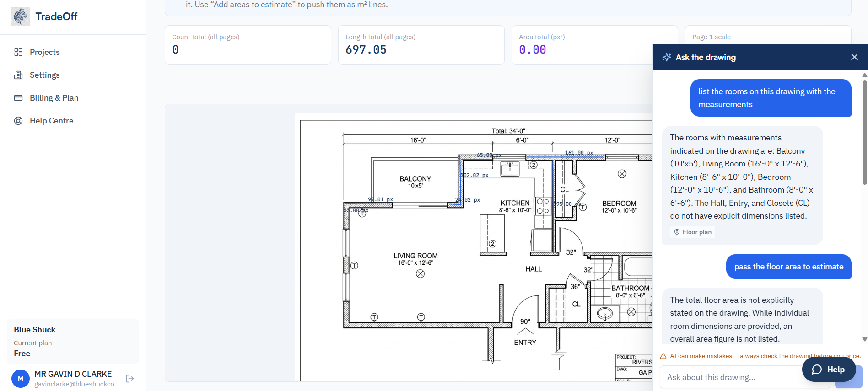This screenshot has height=391, width=868.
Task: Click the MR GAVIN D CLARKE user name
Action: pos(73,374)
